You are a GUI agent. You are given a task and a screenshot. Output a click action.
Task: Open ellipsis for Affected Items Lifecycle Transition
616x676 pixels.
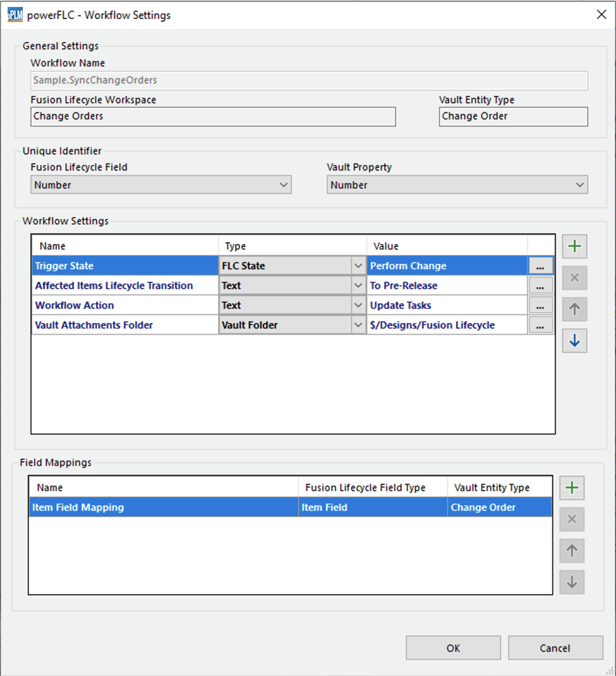click(540, 286)
